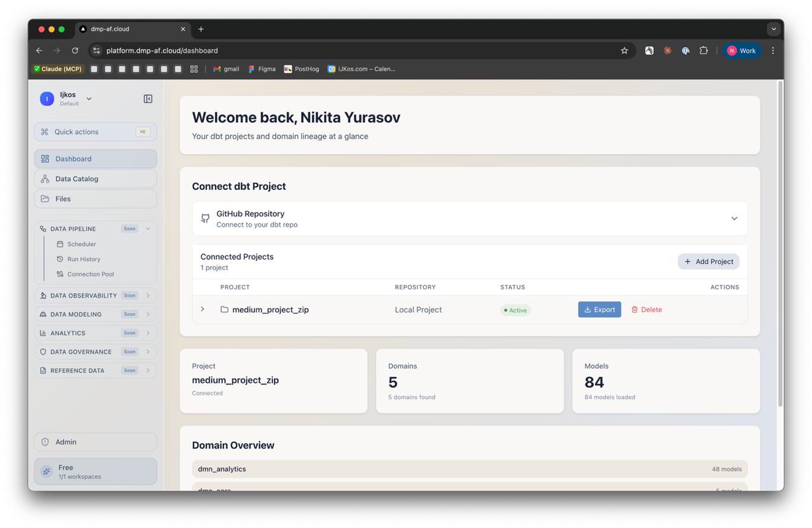Click the Ijkos workspace avatar
This screenshot has width=812, height=528.
pyautogui.click(x=47, y=99)
